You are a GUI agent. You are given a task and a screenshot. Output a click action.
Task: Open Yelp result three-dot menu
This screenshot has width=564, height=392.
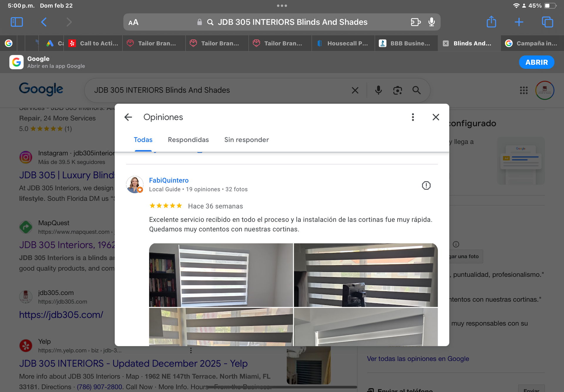[191, 350]
